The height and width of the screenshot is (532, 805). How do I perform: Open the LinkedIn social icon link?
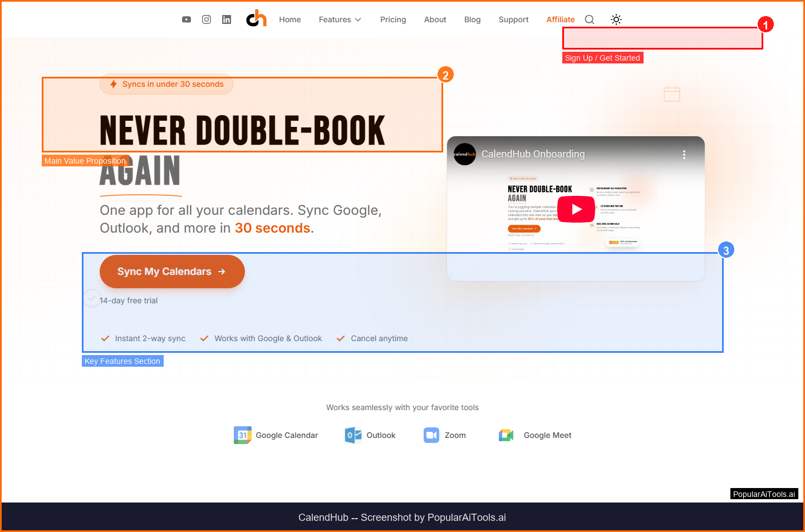[227, 19]
